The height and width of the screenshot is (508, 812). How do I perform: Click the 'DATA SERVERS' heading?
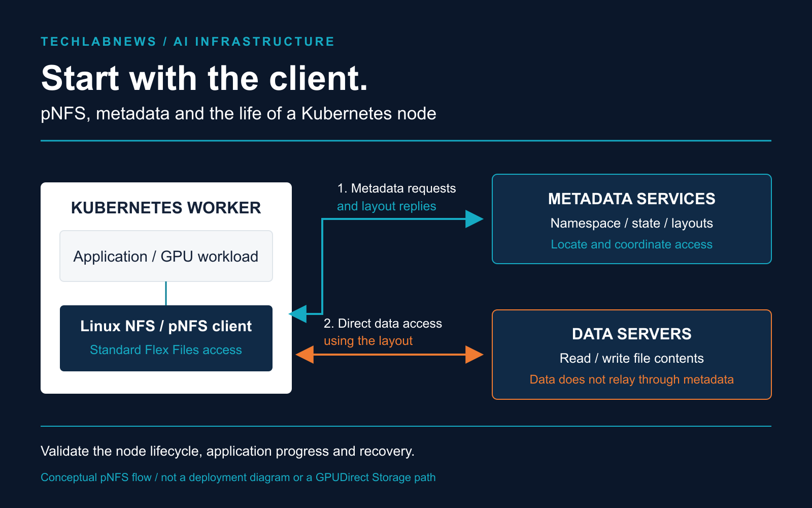pos(632,334)
